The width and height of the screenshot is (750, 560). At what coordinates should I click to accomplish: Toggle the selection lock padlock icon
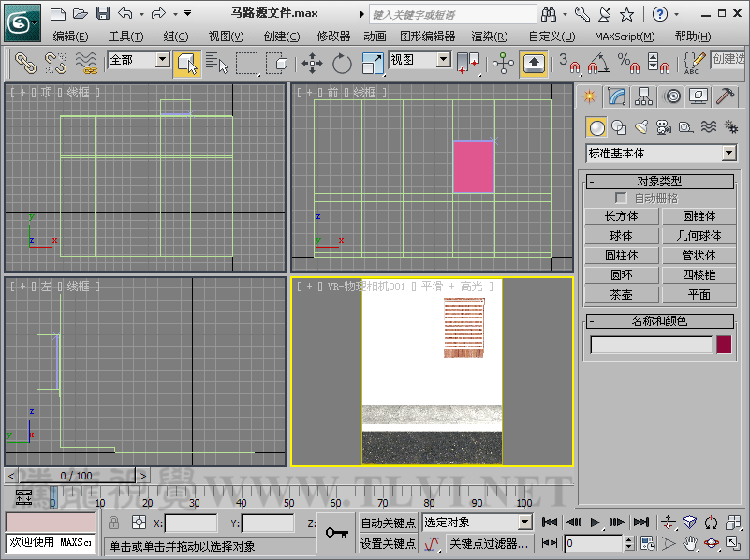point(113,523)
